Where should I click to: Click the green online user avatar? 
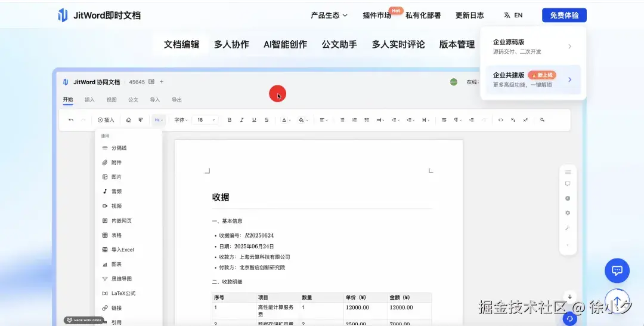tap(453, 82)
